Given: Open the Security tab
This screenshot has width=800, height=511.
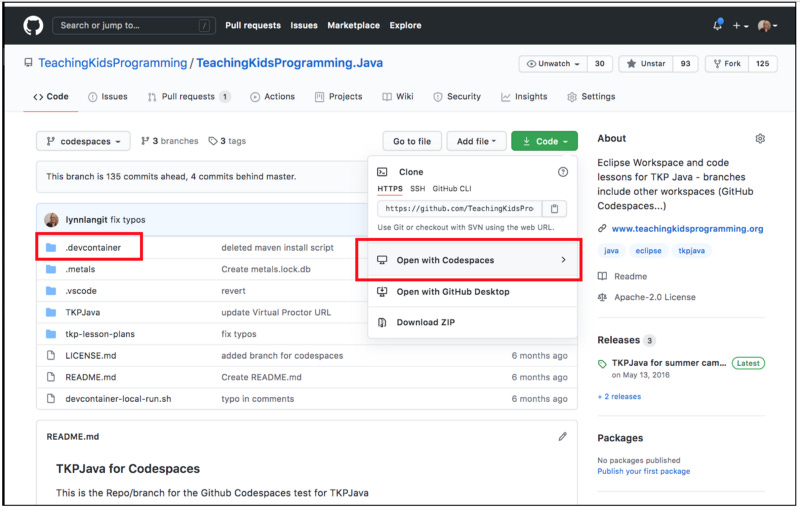Looking at the screenshot, I should 457,97.
